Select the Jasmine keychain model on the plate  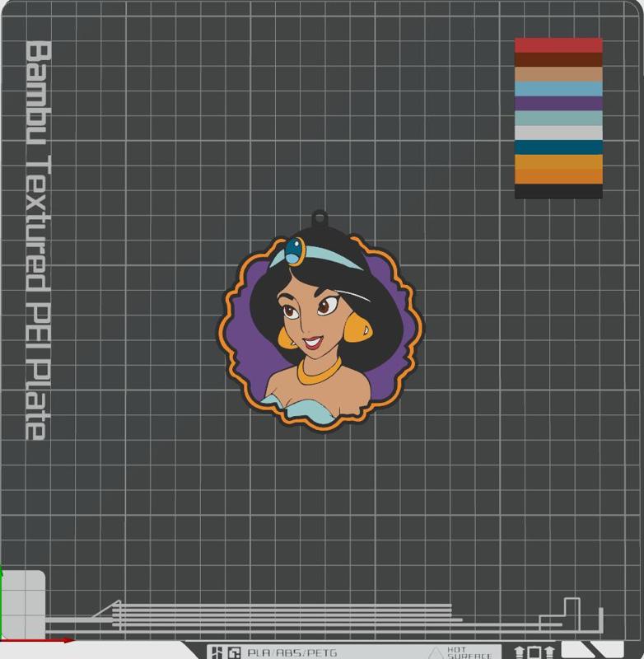(x=320, y=323)
